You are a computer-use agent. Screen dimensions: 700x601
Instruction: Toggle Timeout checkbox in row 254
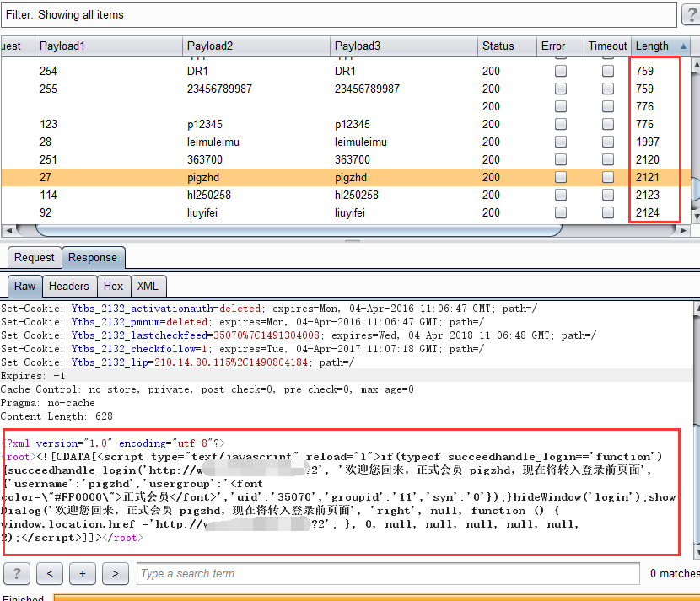coord(607,71)
